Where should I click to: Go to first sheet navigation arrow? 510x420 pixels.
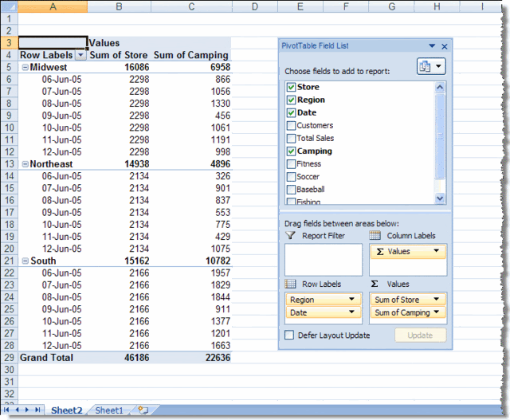[x=6, y=410]
